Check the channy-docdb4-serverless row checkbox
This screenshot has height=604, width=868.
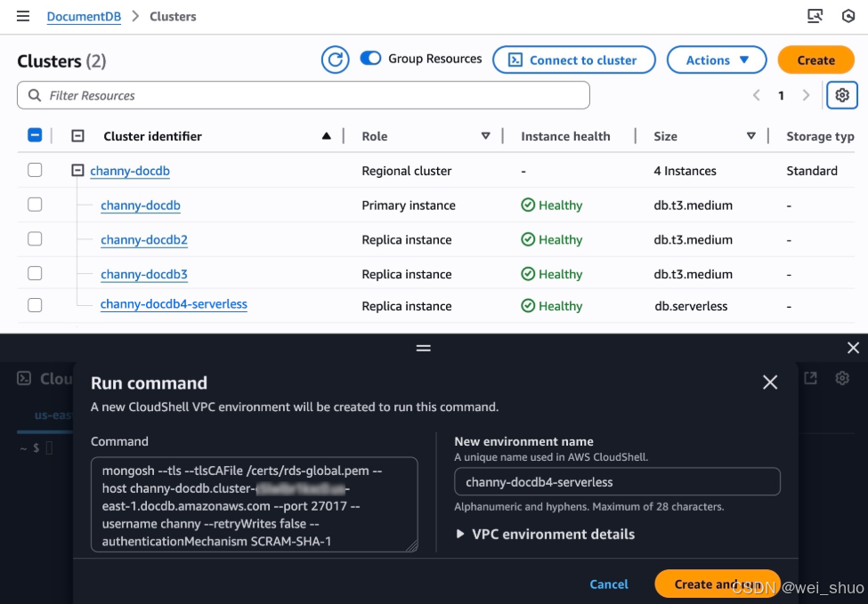tap(35, 305)
